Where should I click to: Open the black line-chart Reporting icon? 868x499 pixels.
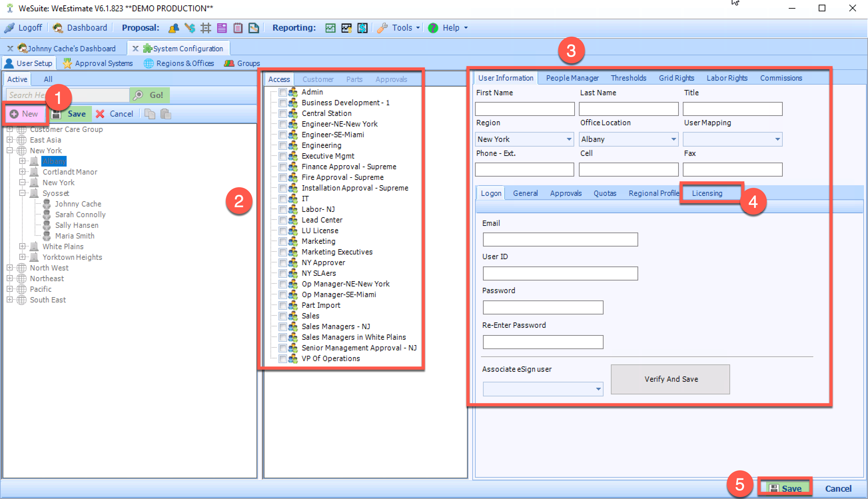pos(346,28)
